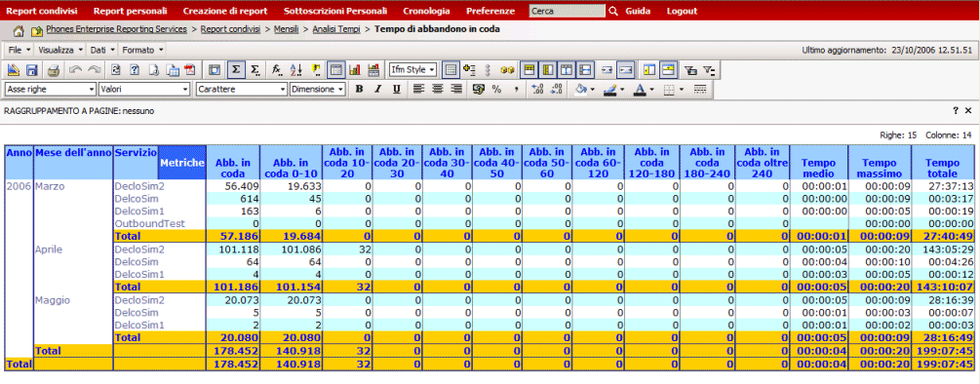The width and height of the screenshot is (980, 384).
Task: Open Report personali tab
Action: pos(130,12)
